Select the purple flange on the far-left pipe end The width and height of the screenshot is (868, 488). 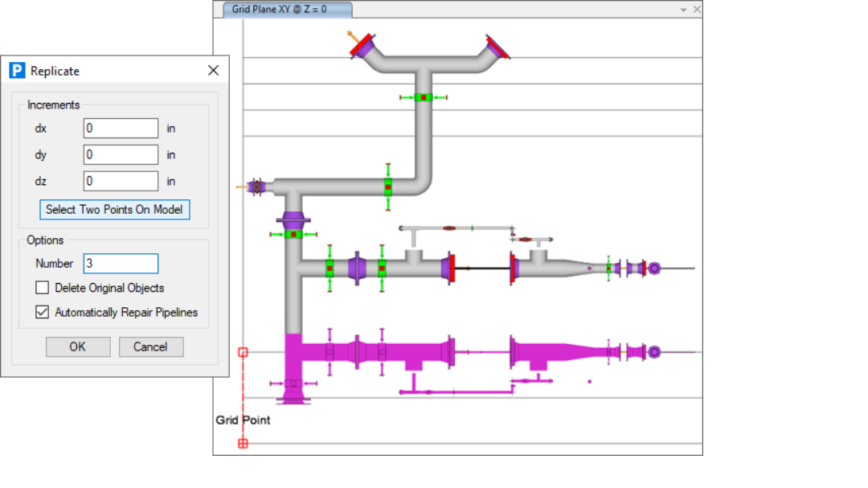[x=257, y=187]
